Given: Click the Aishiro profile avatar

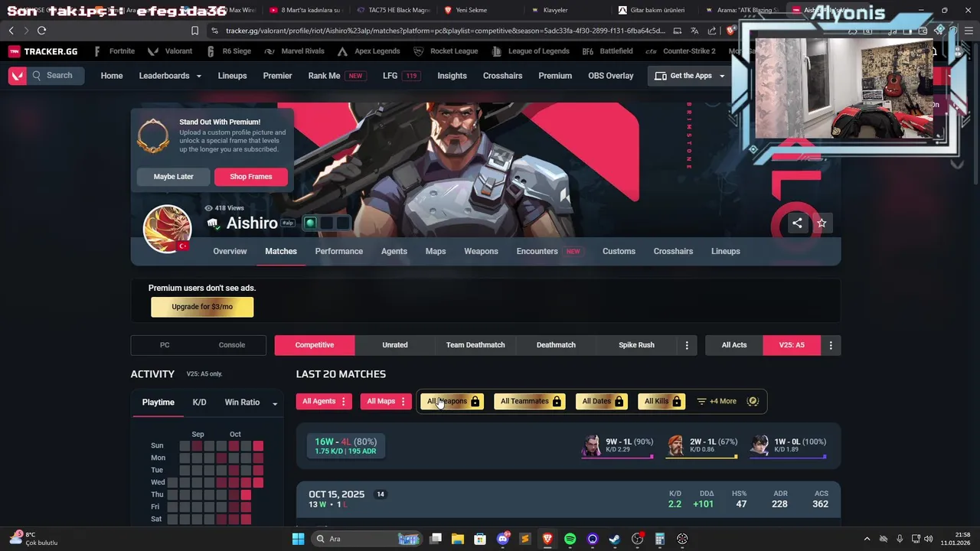Looking at the screenshot, I should (167, 229).
